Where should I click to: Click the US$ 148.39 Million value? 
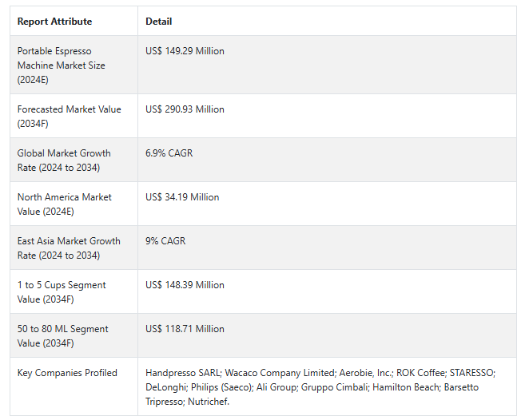[x=185, y=285]
